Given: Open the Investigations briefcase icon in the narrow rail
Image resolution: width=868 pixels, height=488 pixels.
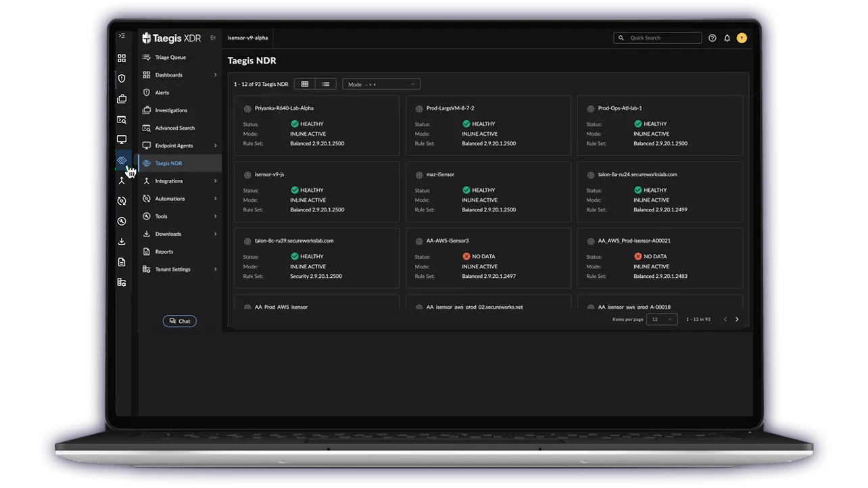Looking at the screenshot, I should click(x=122, y=99).
